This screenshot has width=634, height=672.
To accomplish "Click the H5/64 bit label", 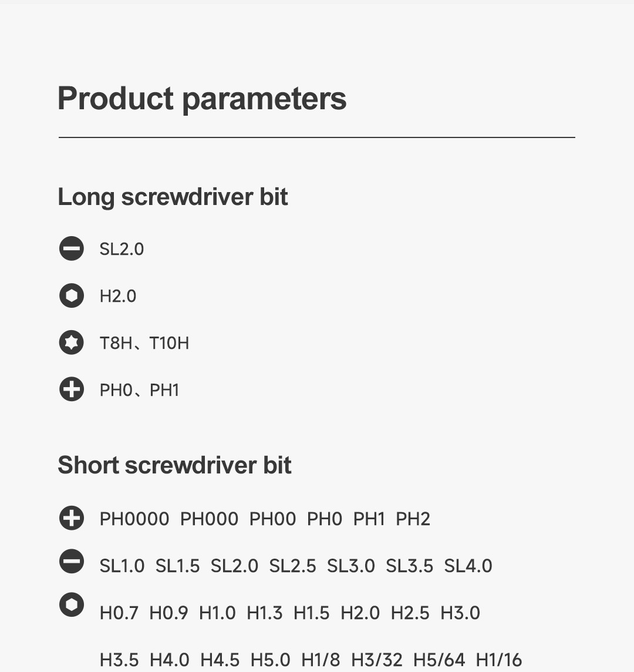I will coord(439,660).
